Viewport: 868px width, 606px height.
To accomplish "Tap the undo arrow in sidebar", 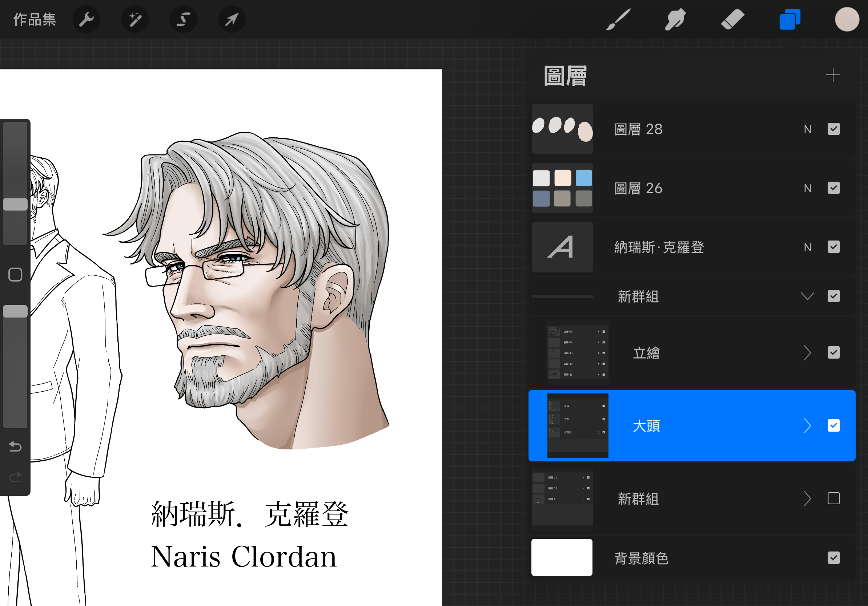I will point(15,447).
